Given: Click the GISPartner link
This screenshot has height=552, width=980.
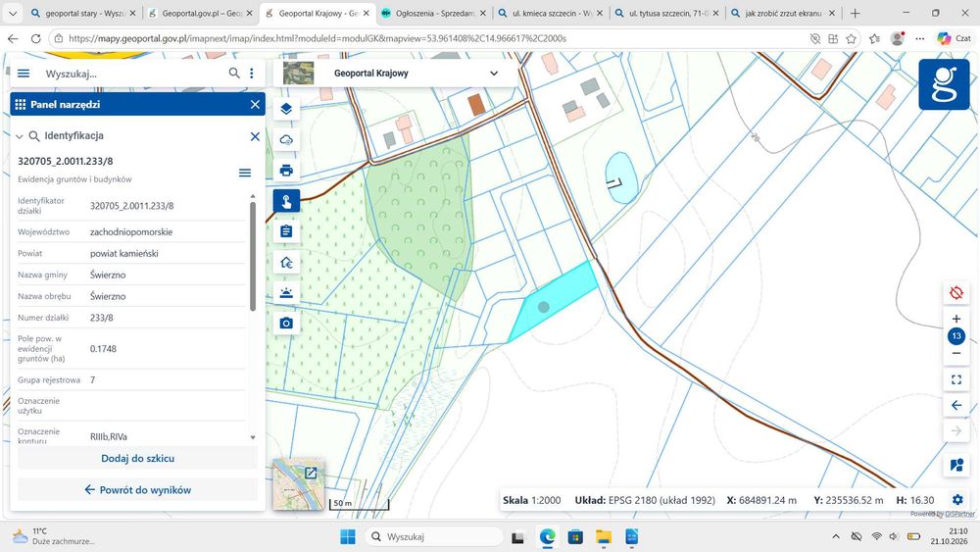Looking at the screenshot, I should pos(959,514).
